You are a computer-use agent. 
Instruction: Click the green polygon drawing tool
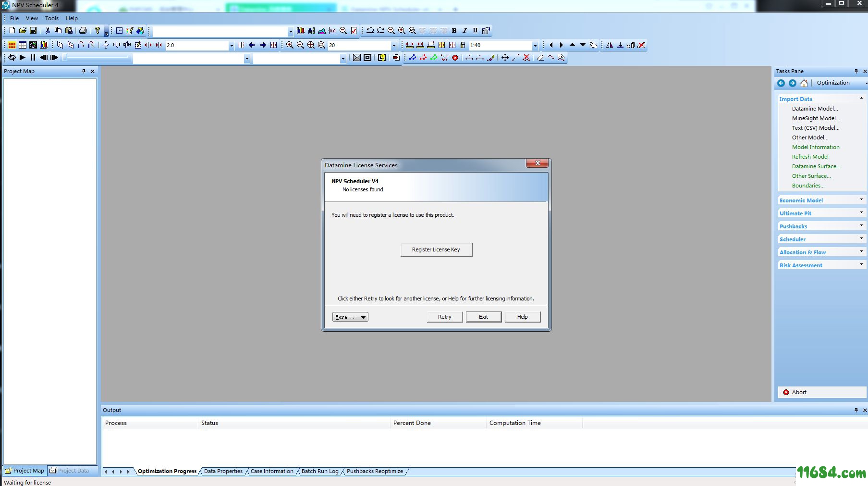click(x=434, y=58)
